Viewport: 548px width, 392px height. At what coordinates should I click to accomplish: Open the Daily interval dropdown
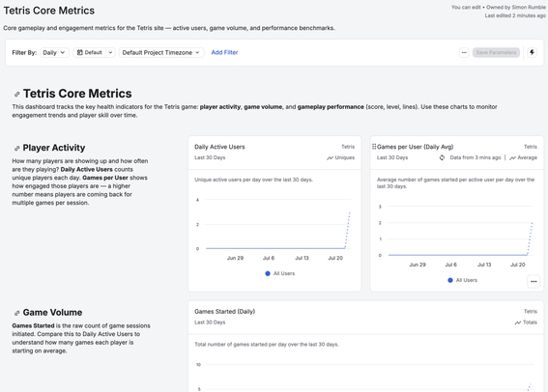tap(54, 52)
